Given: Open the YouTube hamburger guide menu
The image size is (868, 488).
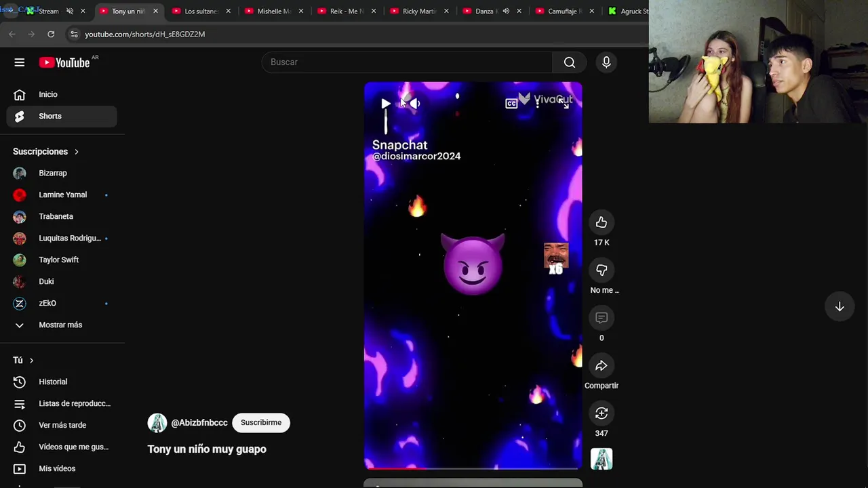Looking at the screenshot, I should click(20, 62).
